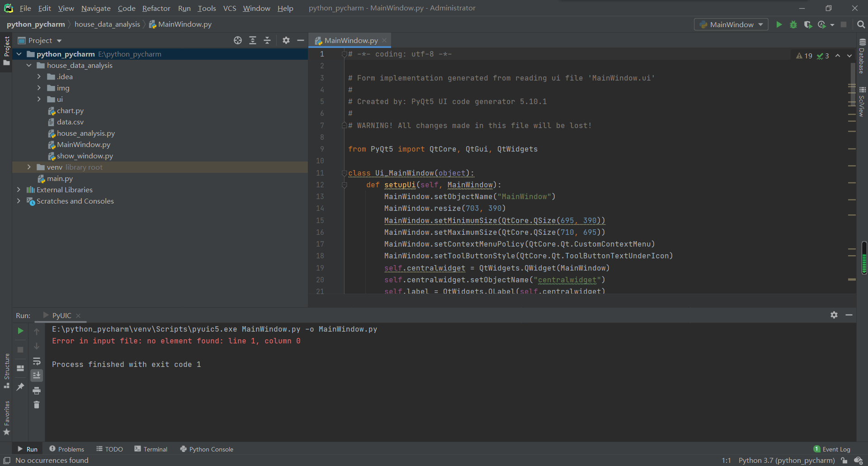This screenshot has height=466, width=868.
Task: Rerun PyUIC with the Run panel play icon
Action: tap(20, 331)
